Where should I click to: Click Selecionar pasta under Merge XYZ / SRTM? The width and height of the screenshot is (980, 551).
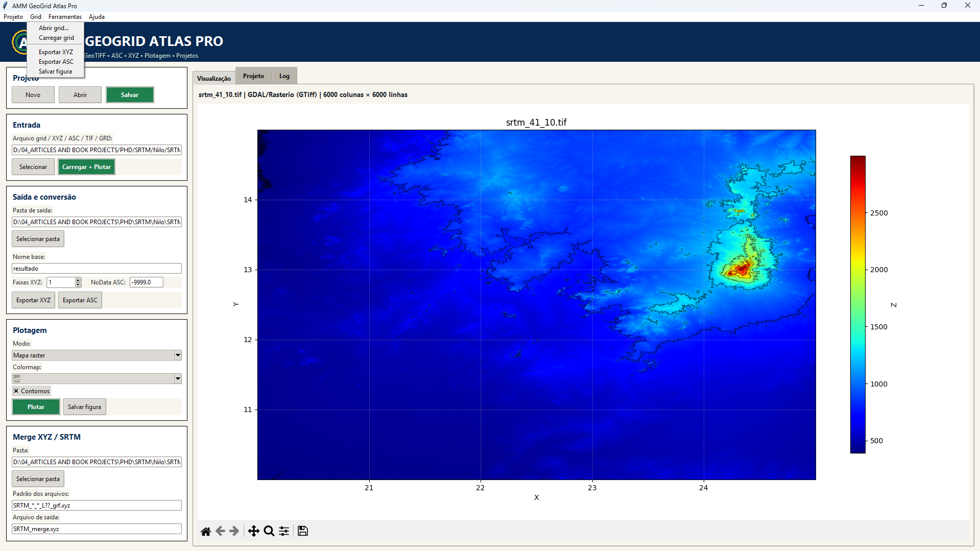coord(38,479)
